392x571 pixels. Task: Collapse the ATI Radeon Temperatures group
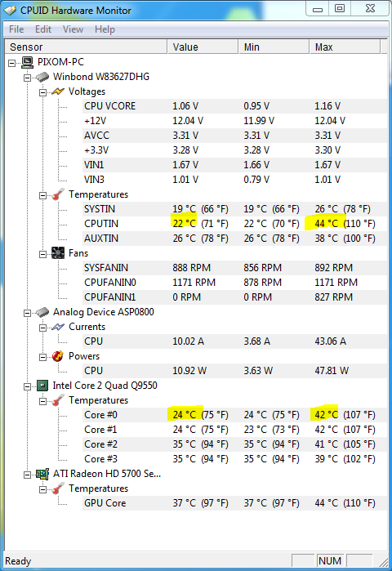point(42,489)
